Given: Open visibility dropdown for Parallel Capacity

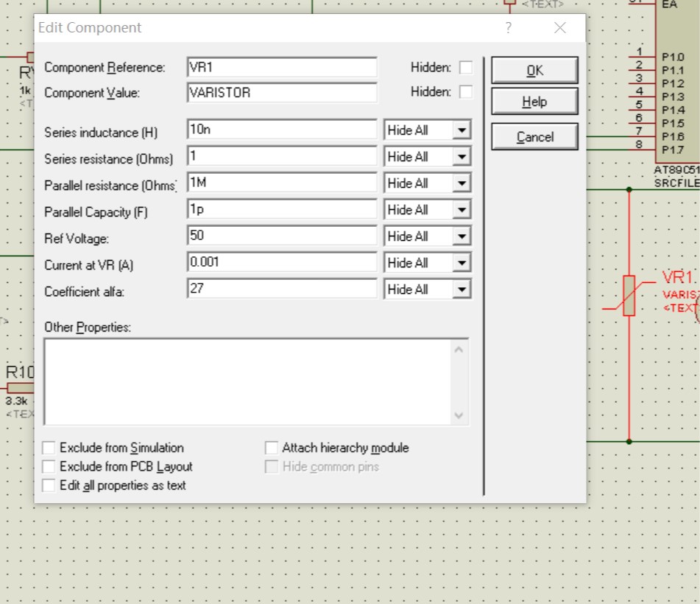Looking at the screenshot, I should [462, 209].
